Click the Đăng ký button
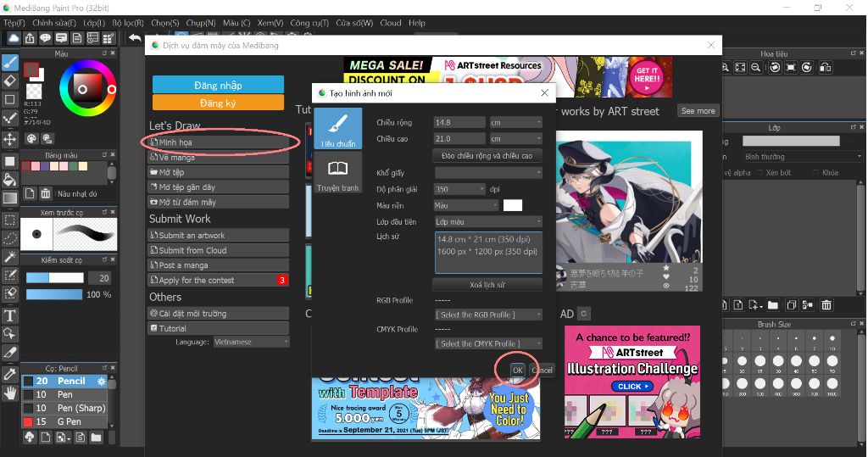Image resolution: width=868 pixels, height=457 pixels. [x=218, y=103]
